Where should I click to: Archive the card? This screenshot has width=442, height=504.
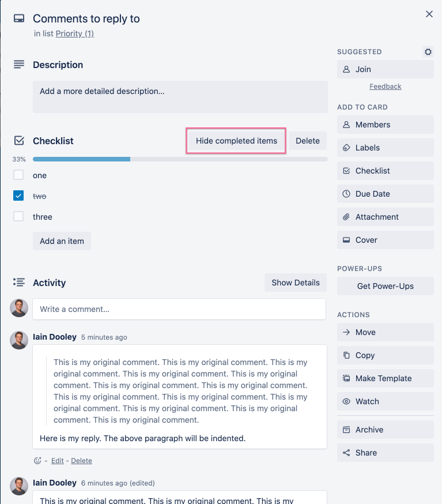385,430
